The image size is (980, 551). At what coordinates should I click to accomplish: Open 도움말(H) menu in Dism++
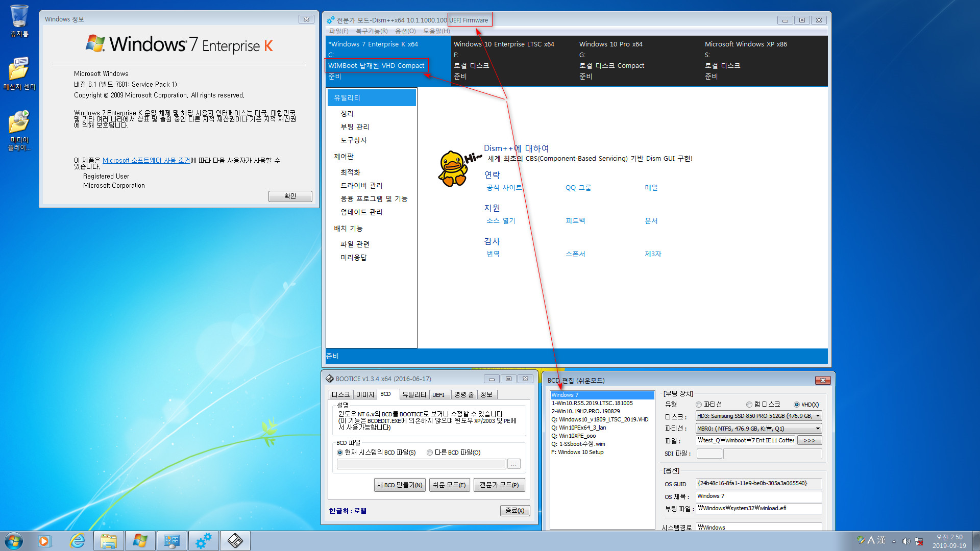(x=436, y=31)
